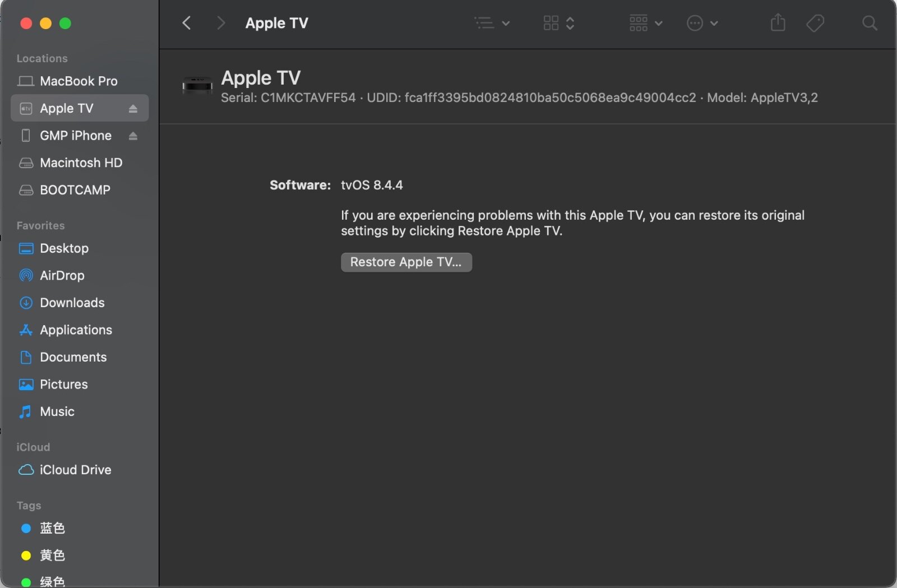This screenshot has width=897, height=588.
Task: Minimize the Finder window
Action: pyautogui.click(x=46, y=23)
